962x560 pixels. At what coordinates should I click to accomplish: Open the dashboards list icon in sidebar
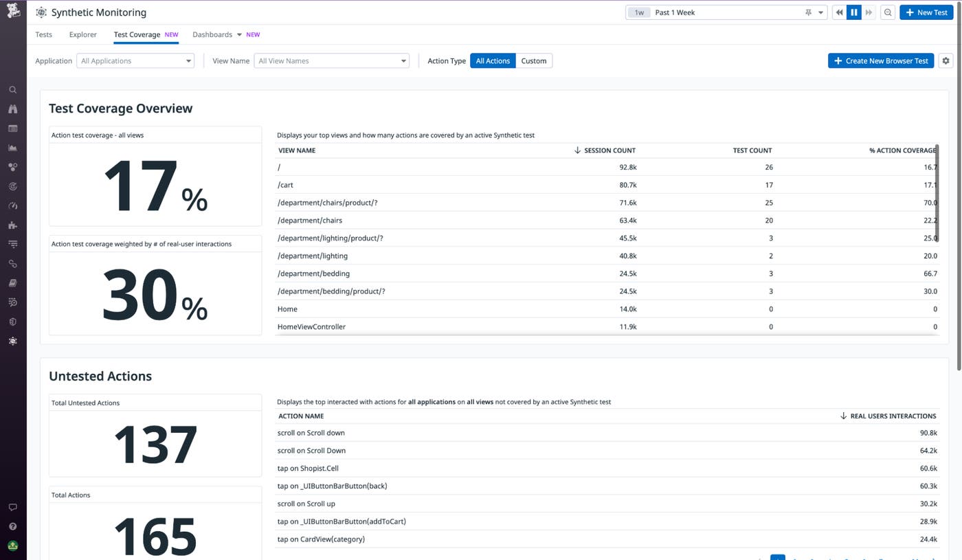coord(13,128)
